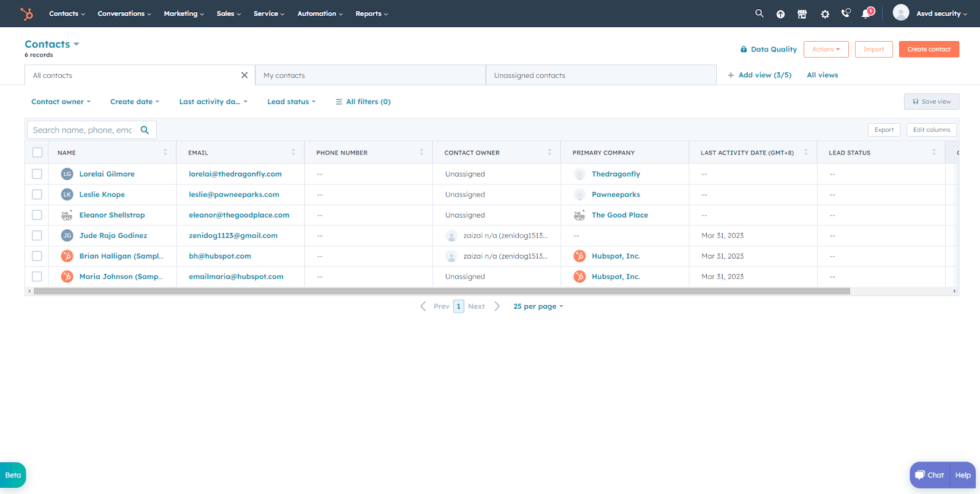Click the Save view button
This screenshot has width=980, height=494.
932,102
